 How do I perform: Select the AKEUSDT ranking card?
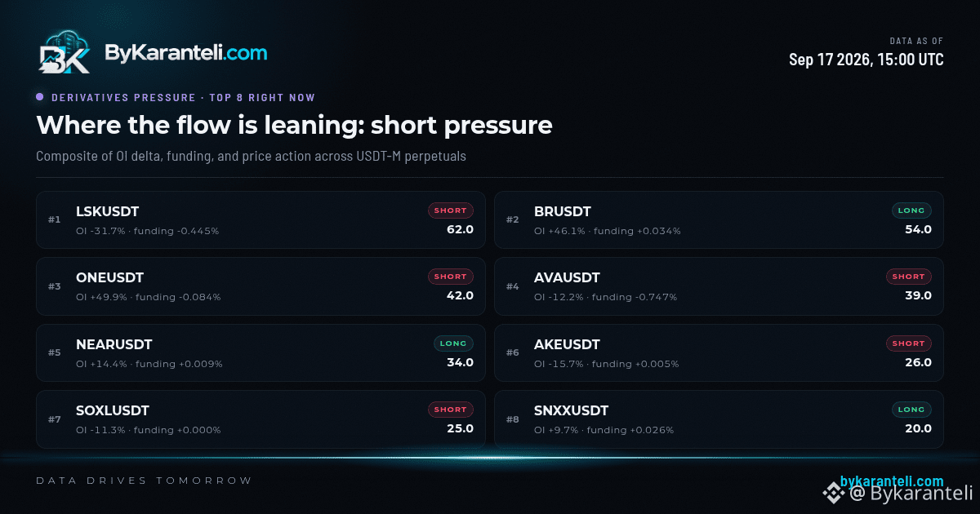pyautogui.click(x=719, y=352)
